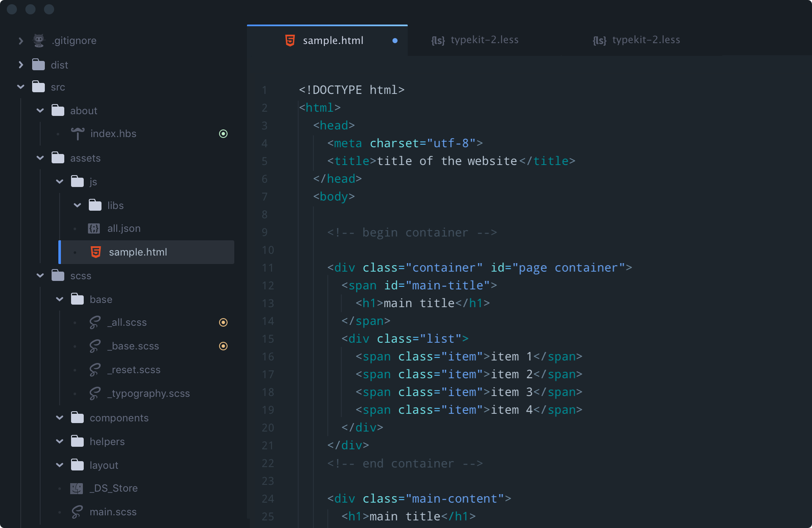
Task: Click the JSON icon beside all.json
Action: [93, 228]
